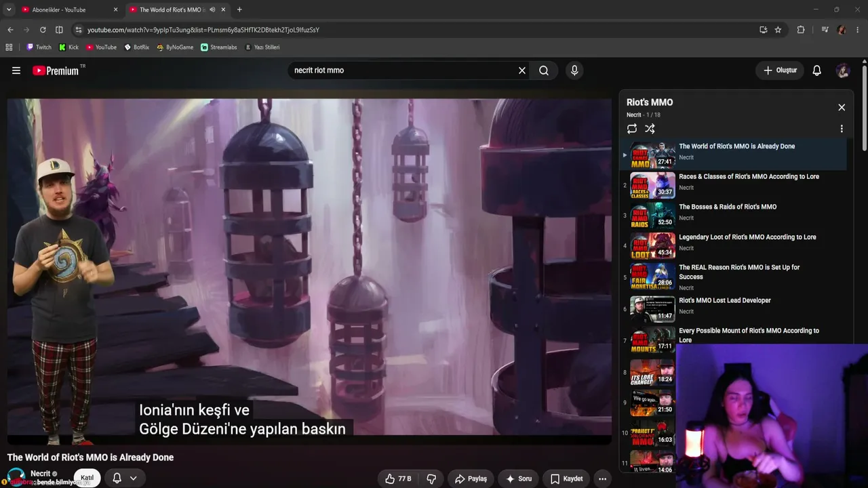Close the Abonelikler - YouTube tab
The width and height of the screenshot is (868, 488).
pos(115,9)
